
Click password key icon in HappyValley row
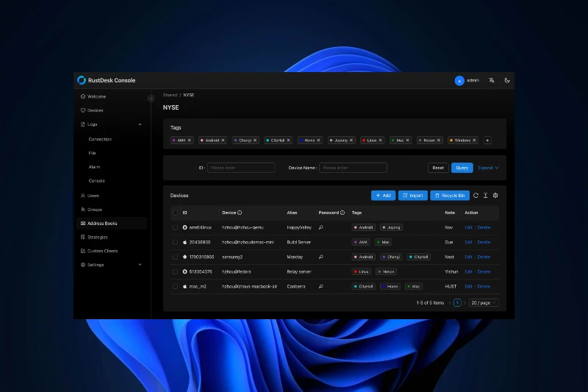[x=321, y=227]
